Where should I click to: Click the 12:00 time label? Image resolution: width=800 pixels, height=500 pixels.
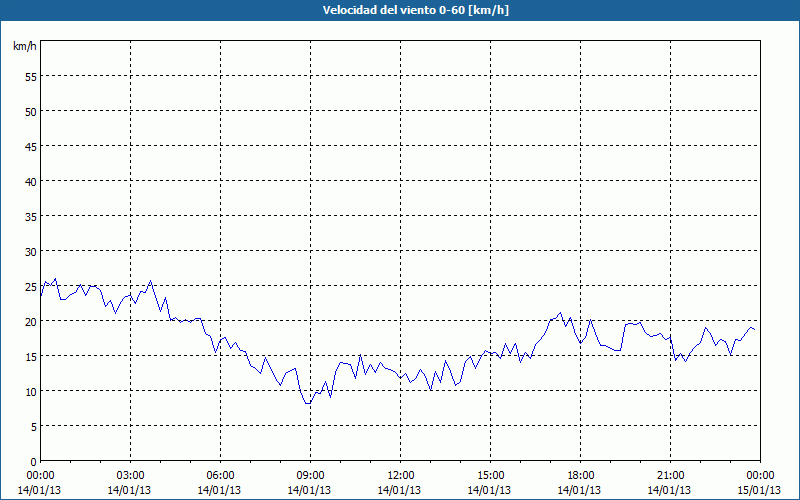click(401, 476)
